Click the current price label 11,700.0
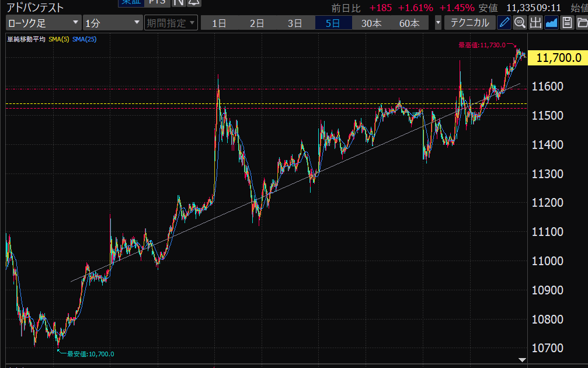The image size is (588, 368). 558,58
